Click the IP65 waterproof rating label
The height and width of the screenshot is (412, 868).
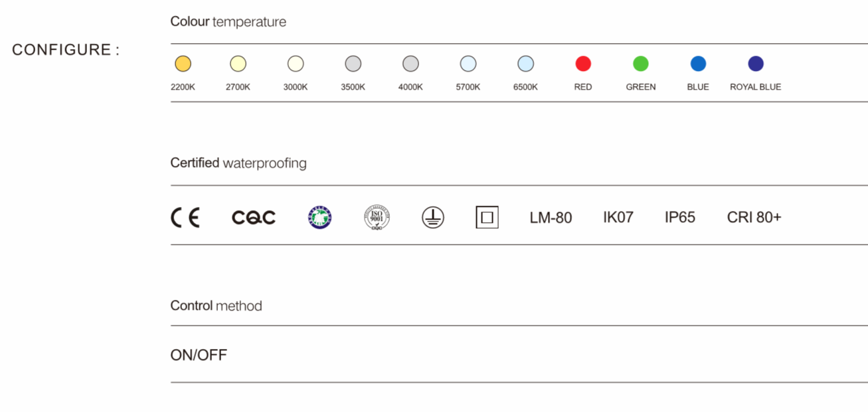click(679, 218)
